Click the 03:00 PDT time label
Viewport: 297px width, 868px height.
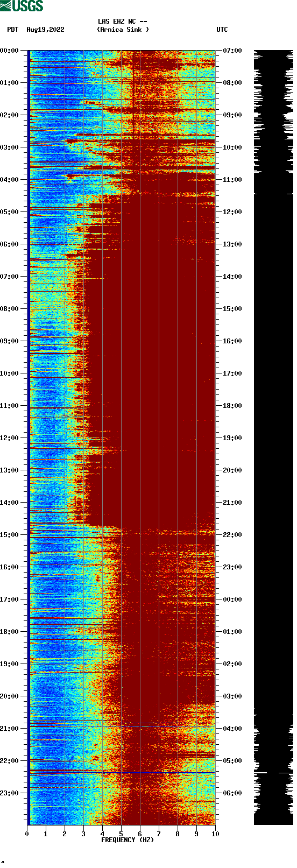(10, 147)
